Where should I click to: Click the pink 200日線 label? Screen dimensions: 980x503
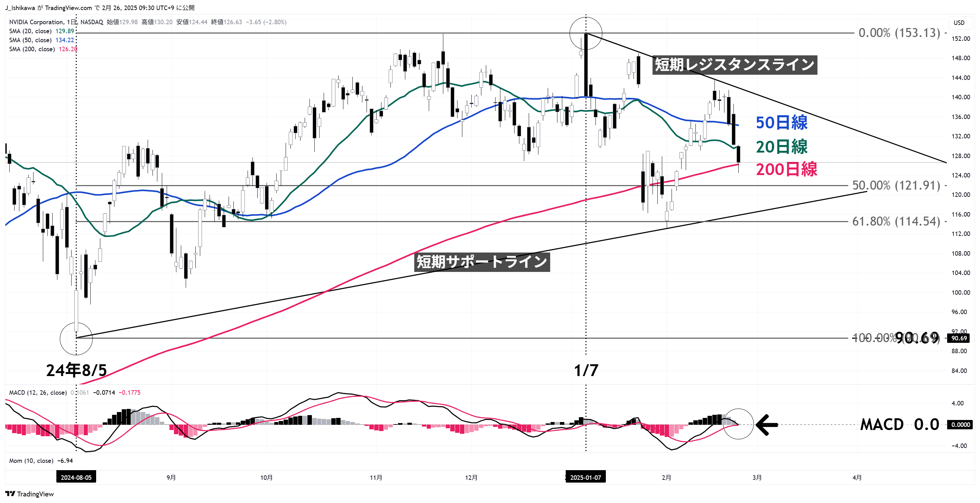[786, 169]
